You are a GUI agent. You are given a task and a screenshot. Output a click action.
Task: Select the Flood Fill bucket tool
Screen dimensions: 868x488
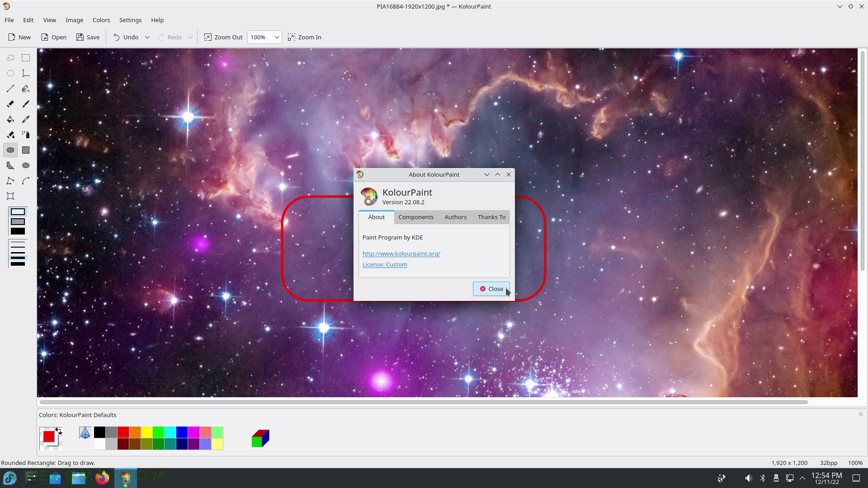pos(10,119)
